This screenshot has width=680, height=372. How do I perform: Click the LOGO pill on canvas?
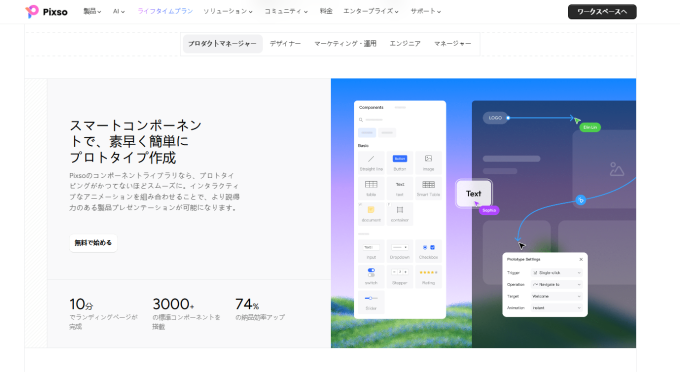pos(495,117)
